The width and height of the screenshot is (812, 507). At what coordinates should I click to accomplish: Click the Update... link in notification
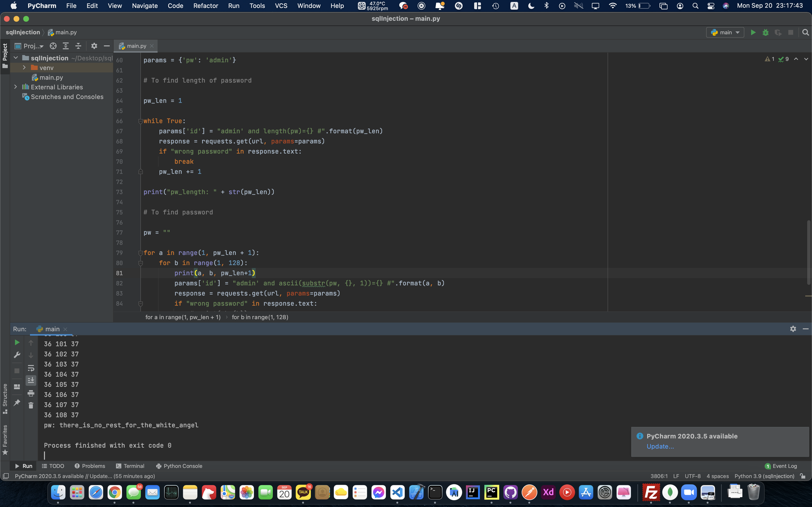pos(660,446)
